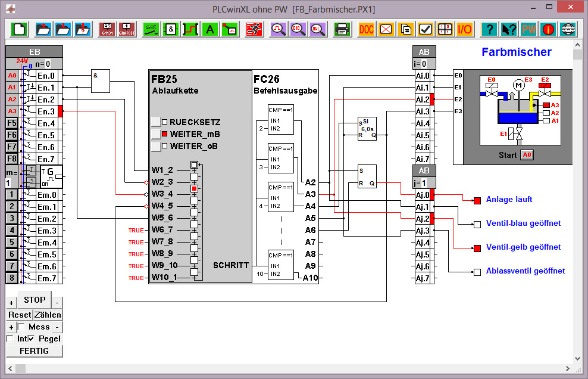Viewport: 588px width, 379px height.
Task: Toggle input switch En.0
Action: (x=29, y=76)
